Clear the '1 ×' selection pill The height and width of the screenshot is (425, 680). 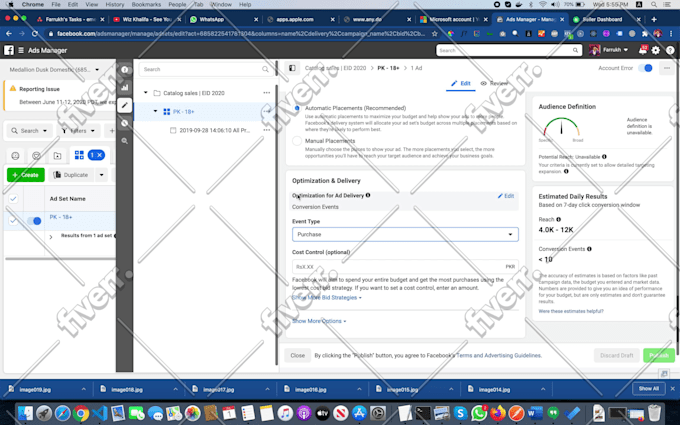(x=96, y=155)
